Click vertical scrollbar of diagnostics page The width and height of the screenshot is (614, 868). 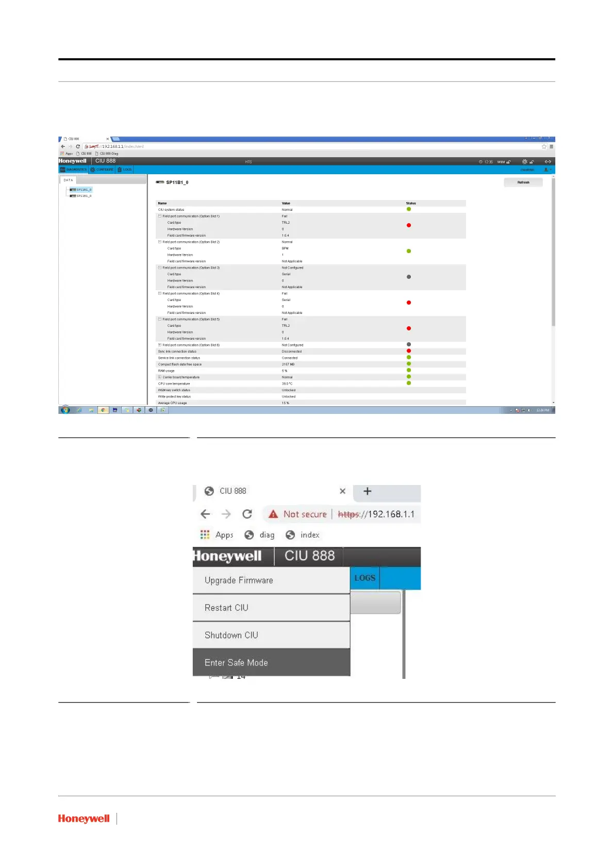[553, 253]
